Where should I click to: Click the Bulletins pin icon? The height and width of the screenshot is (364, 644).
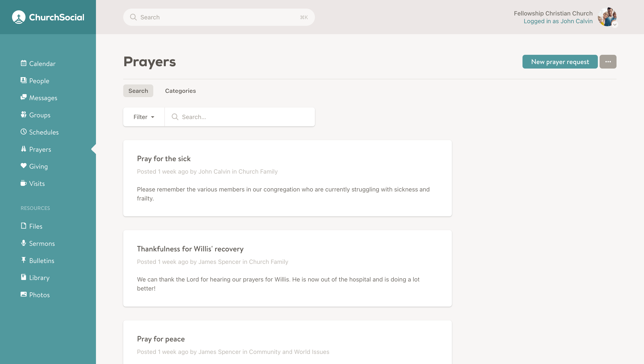point(23,260)
